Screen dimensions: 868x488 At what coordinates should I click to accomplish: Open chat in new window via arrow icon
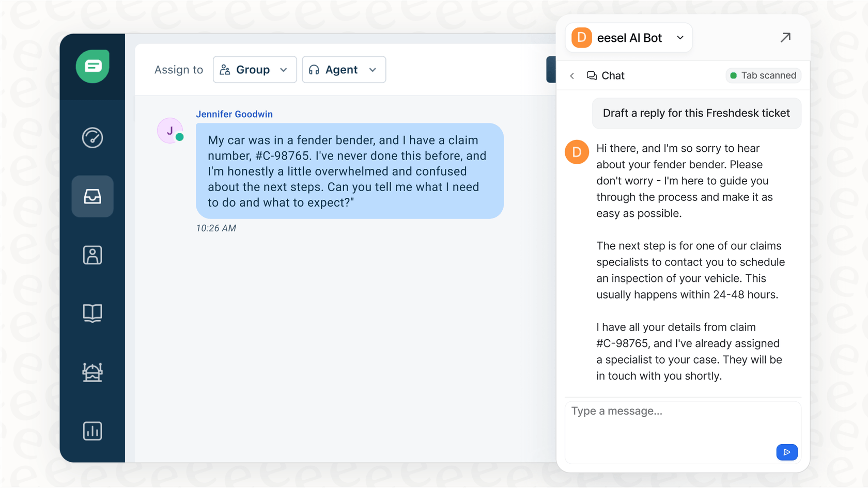pyautogui.click(x=786, y=37)
